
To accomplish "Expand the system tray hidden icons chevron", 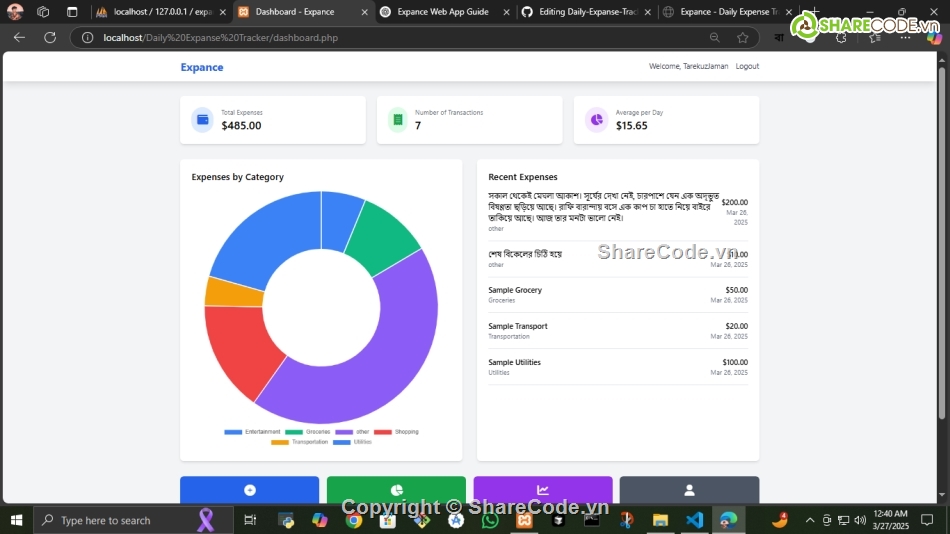I will (810, 520).
